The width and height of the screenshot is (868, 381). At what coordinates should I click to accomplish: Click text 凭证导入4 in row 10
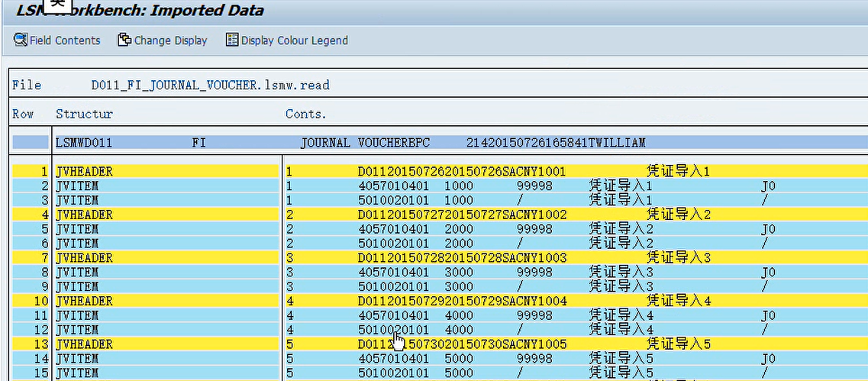point(678,302)
